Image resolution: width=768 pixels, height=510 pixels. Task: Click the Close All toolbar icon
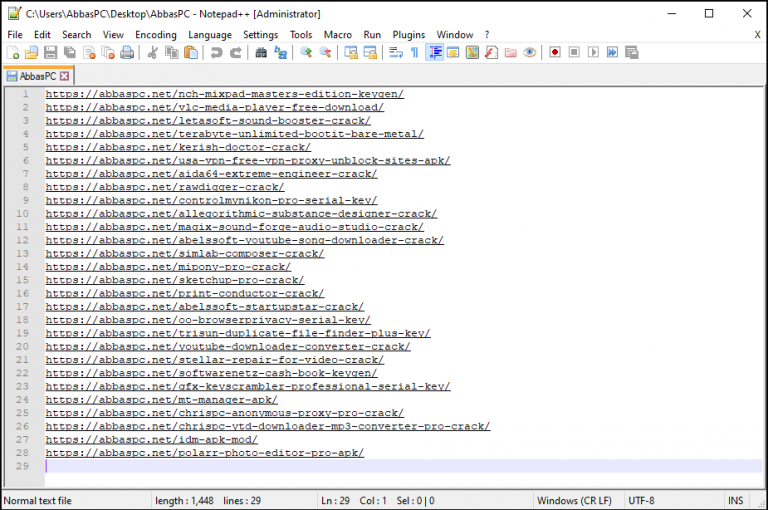108,52
